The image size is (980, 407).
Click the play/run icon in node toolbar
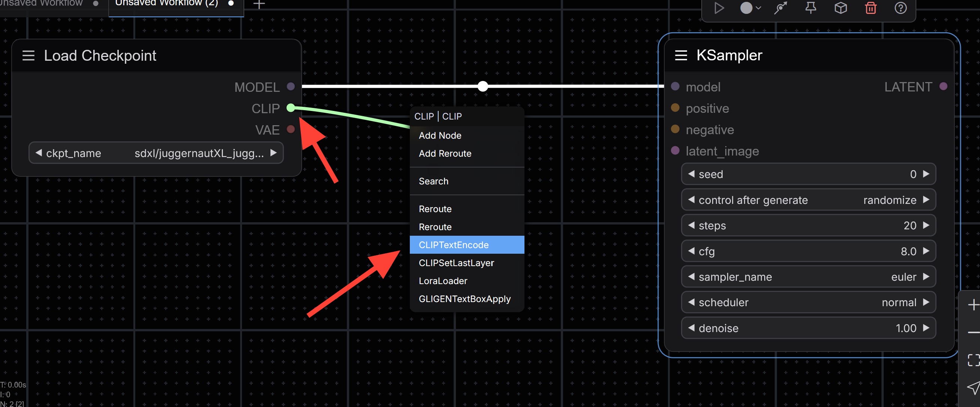click(x=719, y=7)
